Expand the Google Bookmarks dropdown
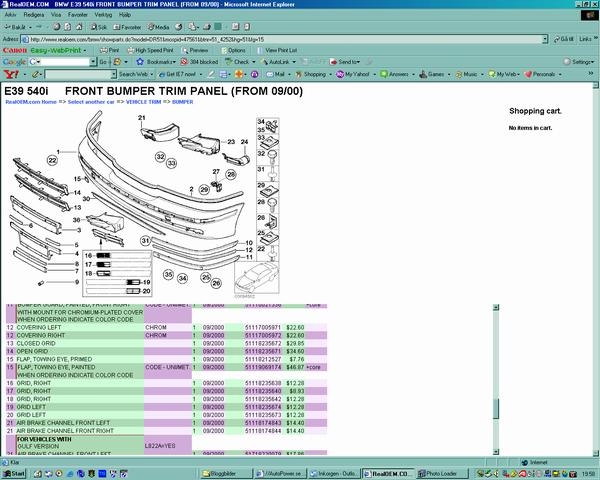The width and height of the screenshot is (600, 480). [159, 61]
